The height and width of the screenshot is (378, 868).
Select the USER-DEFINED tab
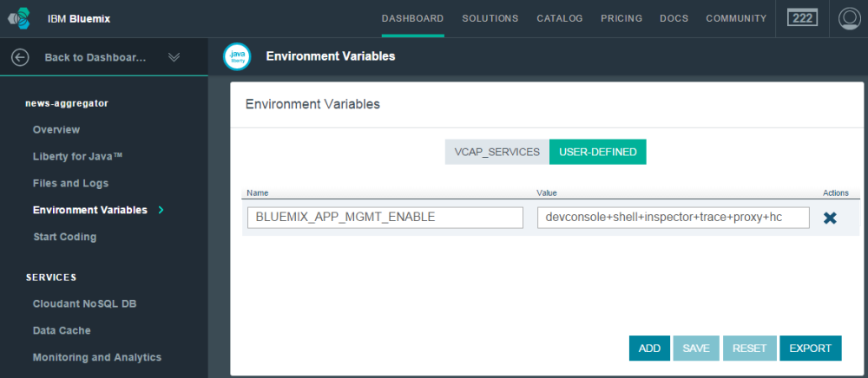pyautogui.click(x=598, y=152)
